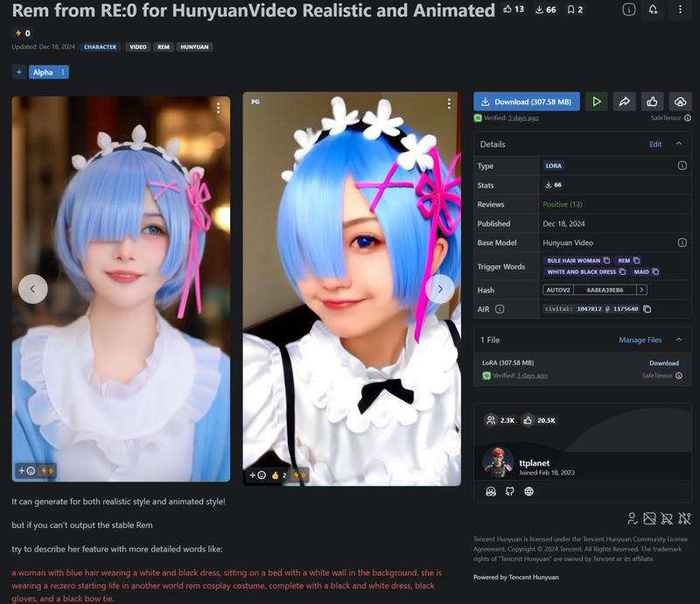Viewport: 700px width, 604px height.
Task: Click the thumbs-up reaction on PG image
Action: pos(278,475)
